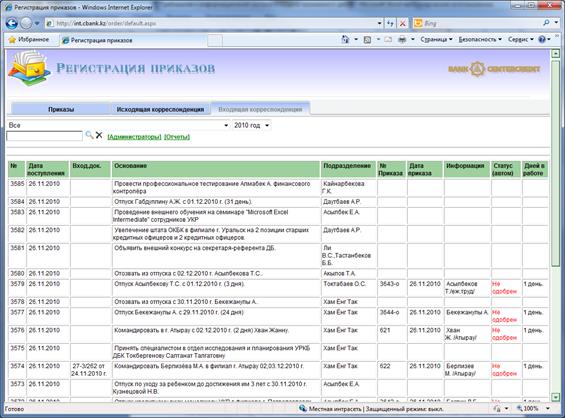Click the Refresh page icon

(391, 23)
